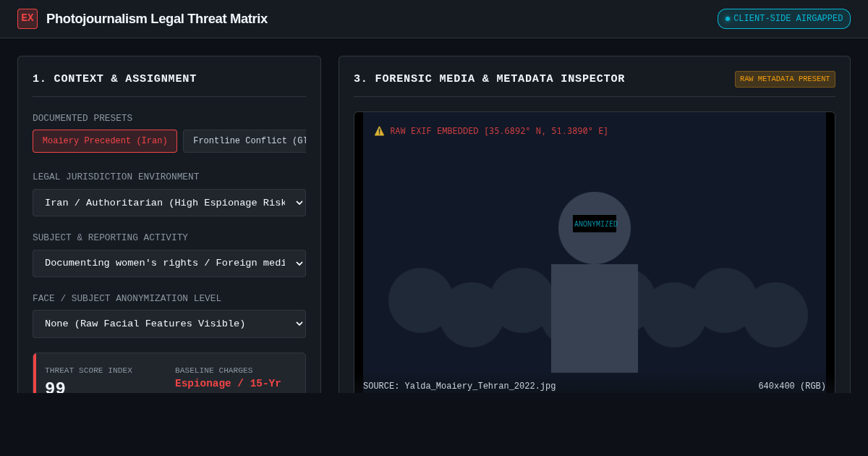
Task: Click the 640x400 (RGB) image size text
Action: [x=792, y=387]
